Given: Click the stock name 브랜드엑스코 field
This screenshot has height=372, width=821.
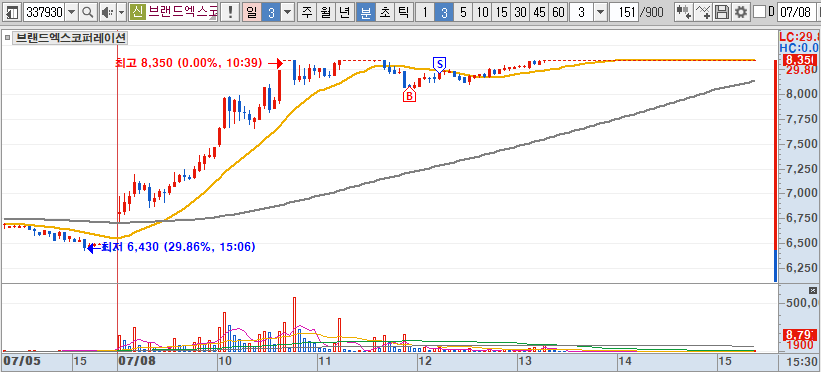Looking at the screenshot, I should 182,12.
